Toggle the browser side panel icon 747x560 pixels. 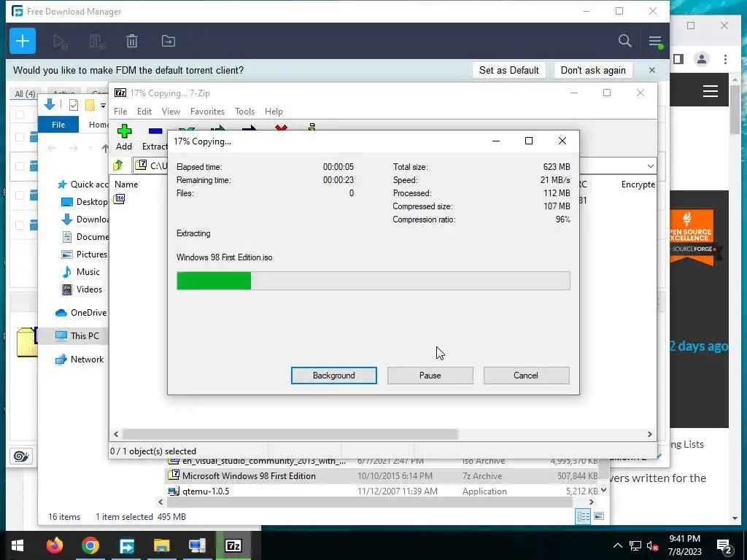point(678,60)
